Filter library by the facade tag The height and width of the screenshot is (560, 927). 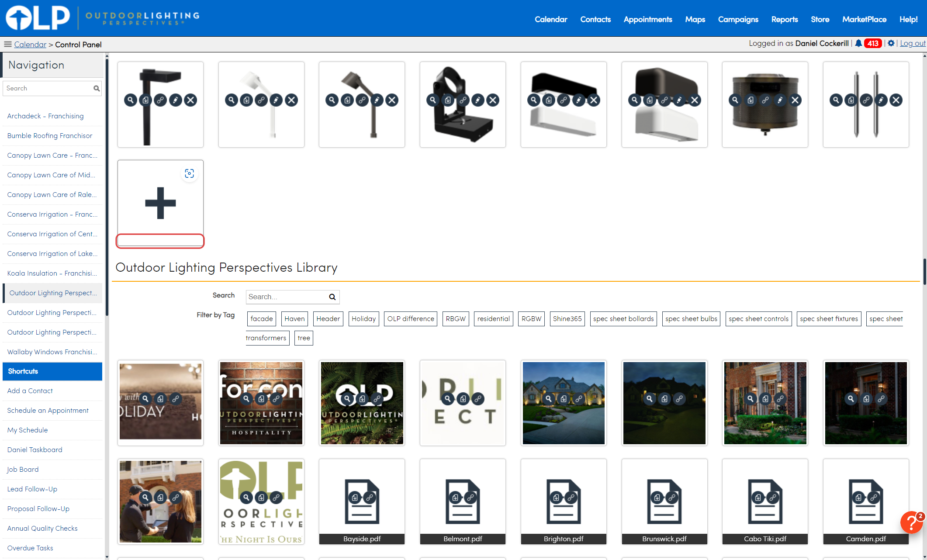tap(262, 319)
